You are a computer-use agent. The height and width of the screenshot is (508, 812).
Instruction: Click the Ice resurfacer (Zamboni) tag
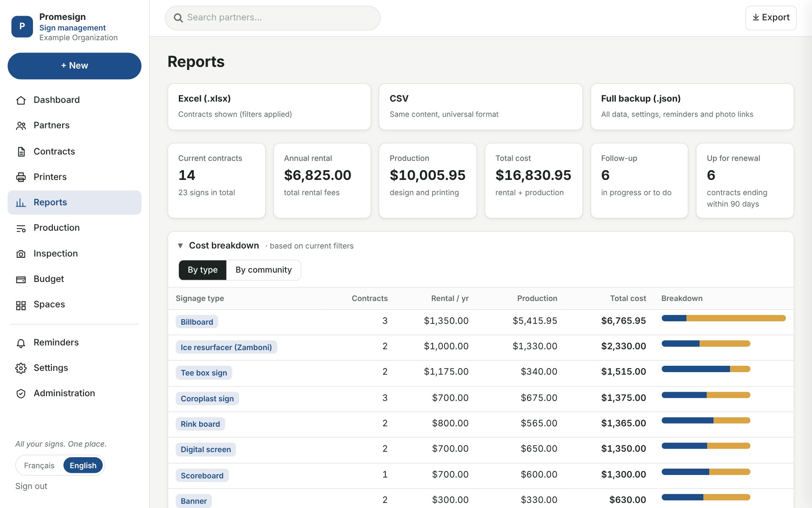pyautogui.click(x=226, y=348)
